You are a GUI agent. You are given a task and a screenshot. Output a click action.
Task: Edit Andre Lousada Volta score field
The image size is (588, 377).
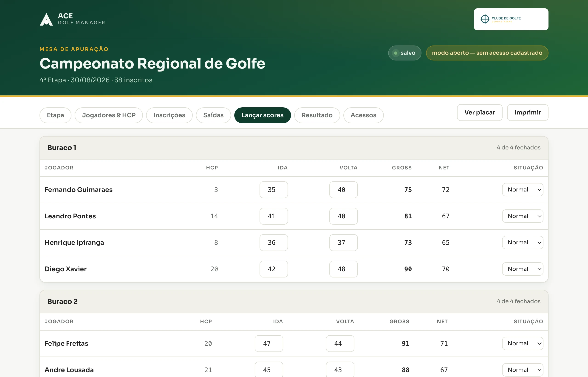click(x=340, y=370)
